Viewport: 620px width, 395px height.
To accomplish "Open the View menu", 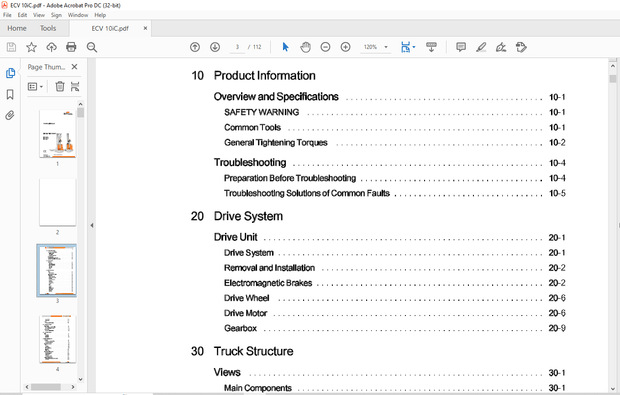I will [39, 15].
